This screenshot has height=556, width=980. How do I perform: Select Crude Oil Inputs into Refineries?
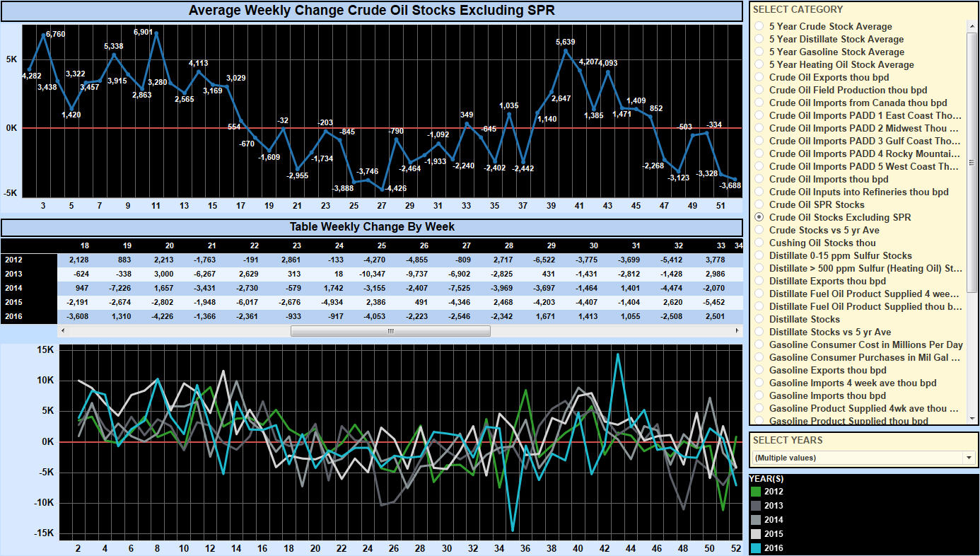point(759,192)
